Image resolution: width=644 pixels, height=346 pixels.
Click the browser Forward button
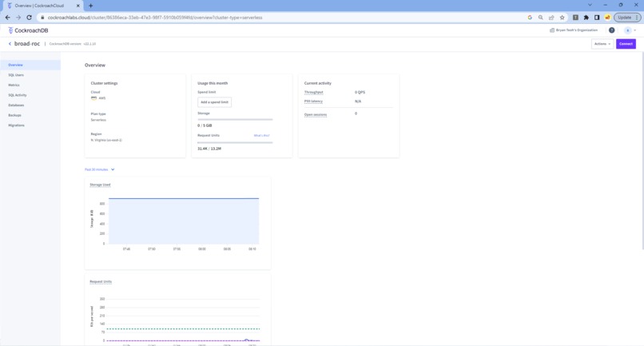pos(18,18)
